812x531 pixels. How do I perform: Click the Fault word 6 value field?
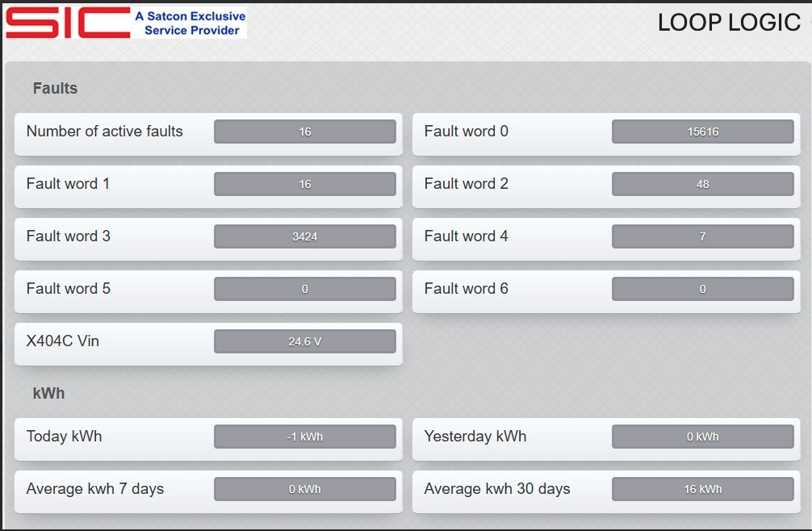703,289
